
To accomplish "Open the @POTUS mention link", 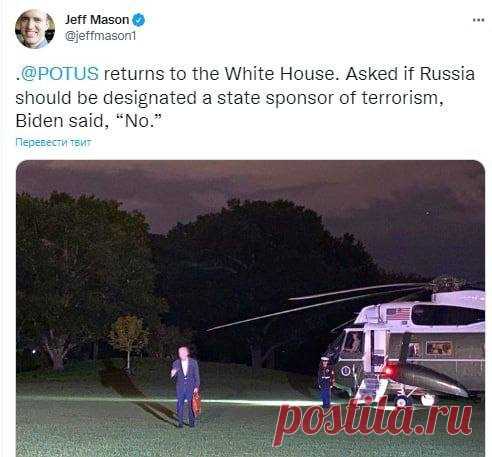I will 60,74.
